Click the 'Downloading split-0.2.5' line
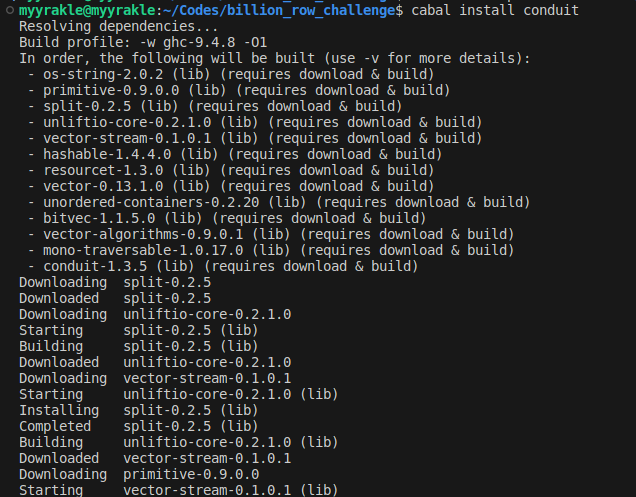Image resolution: width=636 pixels, height=497 pixels. point(115,282)
